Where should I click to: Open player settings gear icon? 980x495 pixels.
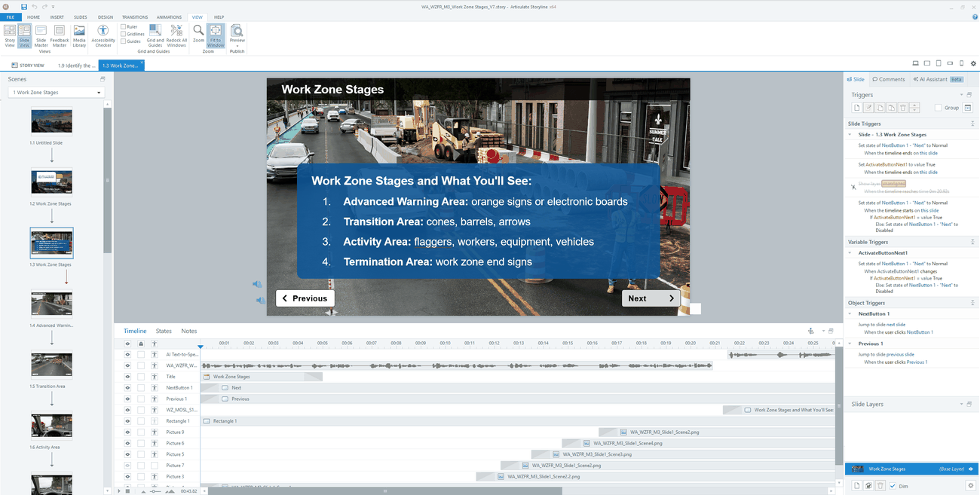point(974,63)
